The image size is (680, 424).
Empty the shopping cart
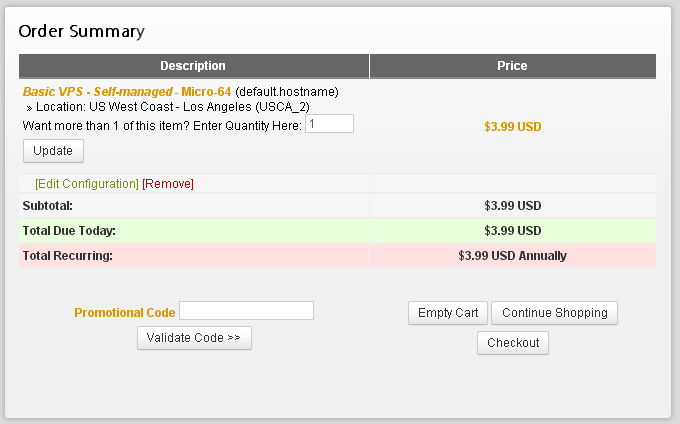[448, 313]
